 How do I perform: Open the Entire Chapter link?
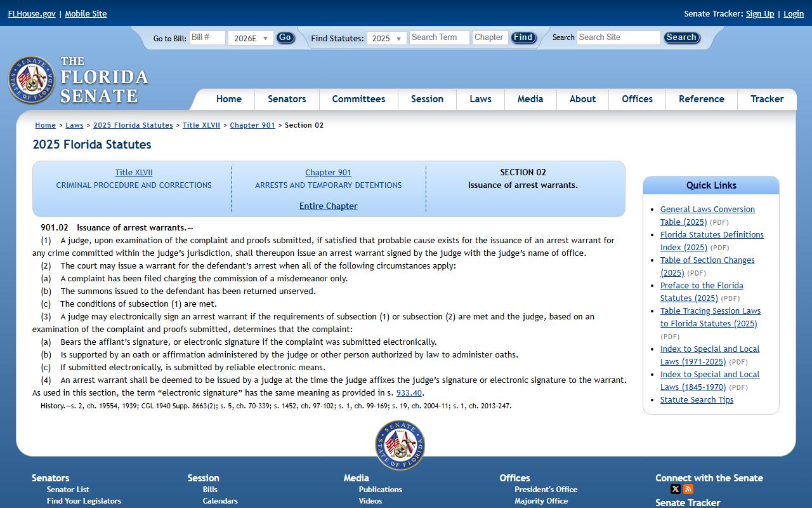pyautogui.click(x=328, y=206)
